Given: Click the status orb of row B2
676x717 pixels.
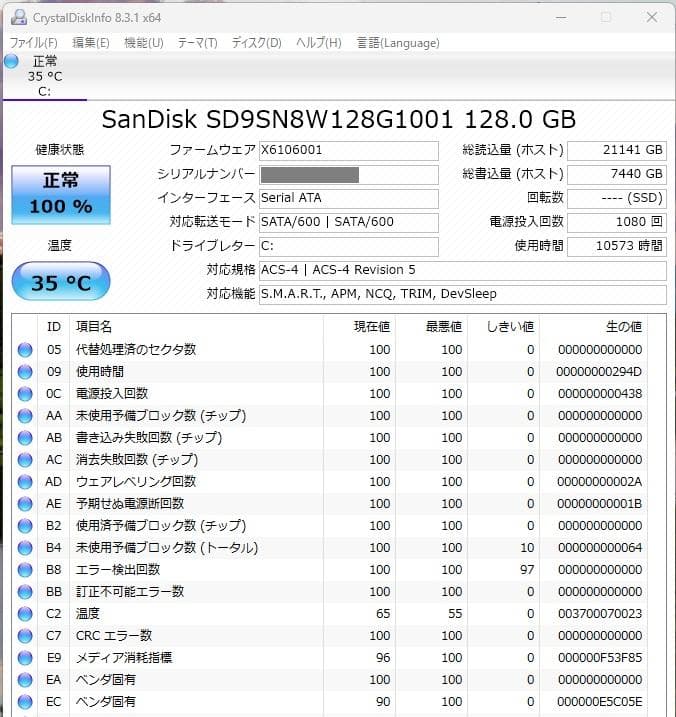Looking at the screenshot, I should 25,526.
